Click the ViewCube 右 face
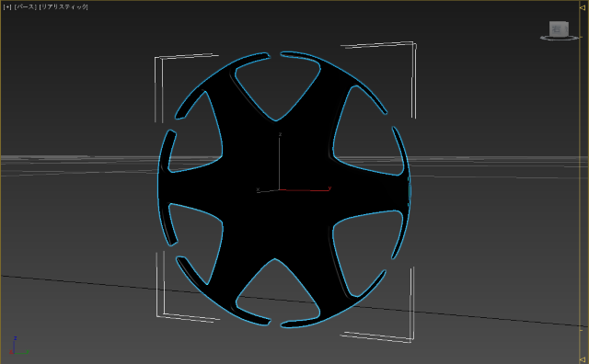The width and height of the screenshot is (589, 364). click(x=558, y=28)
